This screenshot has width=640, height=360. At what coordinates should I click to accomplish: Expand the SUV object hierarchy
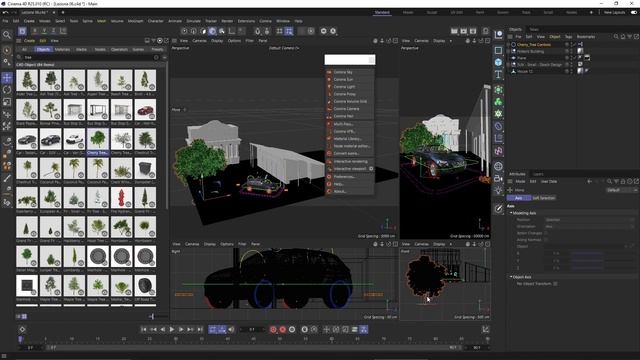click(x=509, y=64)
